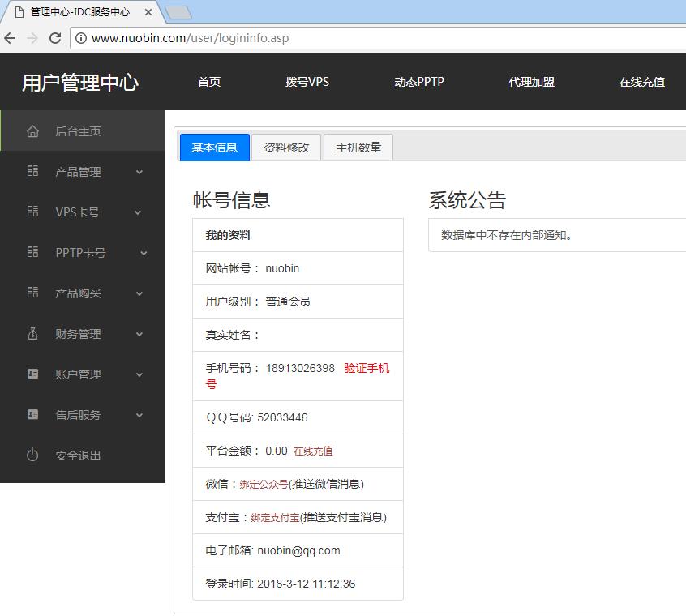
Task: Open the VPS卡号 sidebar menu
Action: coord(83,212)
